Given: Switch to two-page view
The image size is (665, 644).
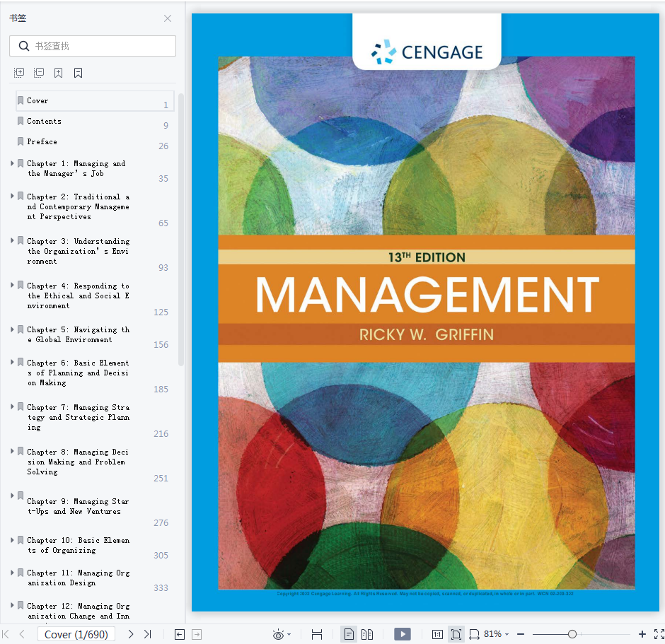Looking at the screenshot, I should 367,634.
